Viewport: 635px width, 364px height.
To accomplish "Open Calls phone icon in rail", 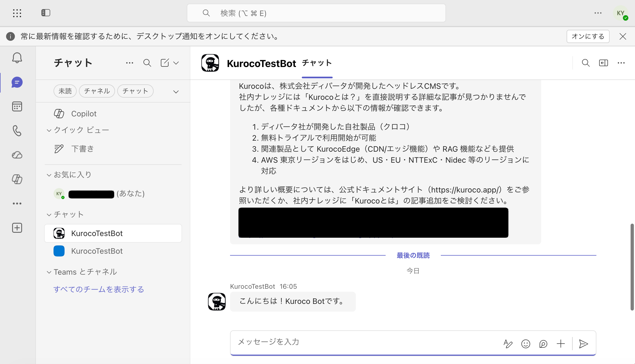I will tap(17, 131).
